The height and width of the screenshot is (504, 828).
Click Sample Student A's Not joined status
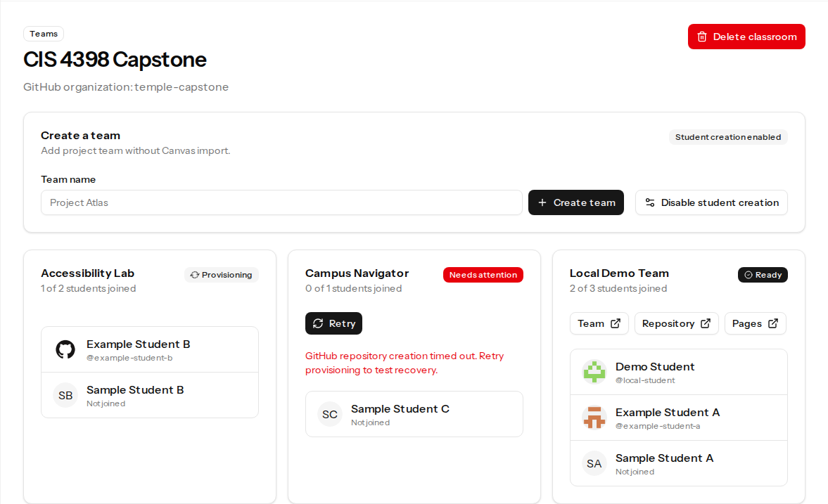coord(635,472)
